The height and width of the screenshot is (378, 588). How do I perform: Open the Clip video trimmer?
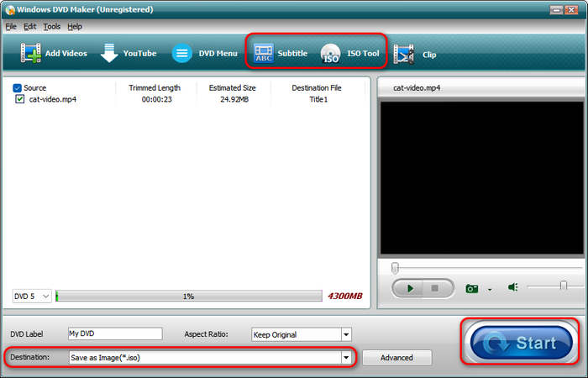[x=414, y=55]
